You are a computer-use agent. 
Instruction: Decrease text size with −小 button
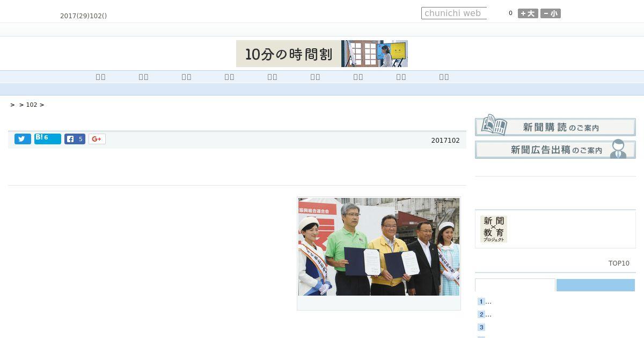551,13
